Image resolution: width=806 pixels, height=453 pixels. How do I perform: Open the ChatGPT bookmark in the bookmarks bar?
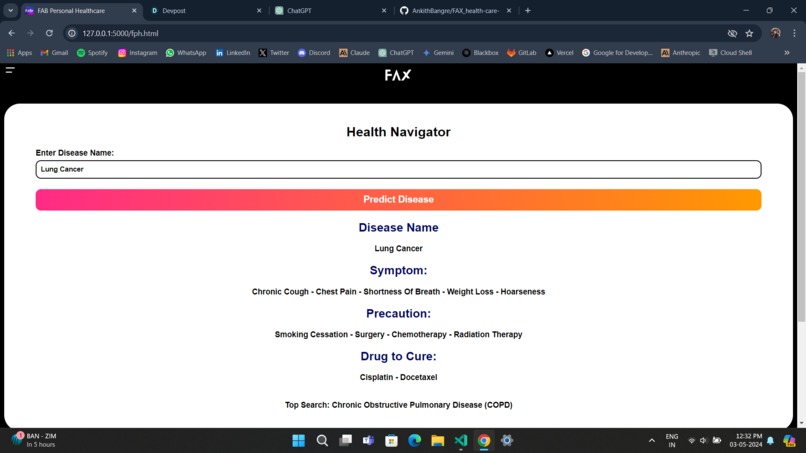tap(396, 52)
